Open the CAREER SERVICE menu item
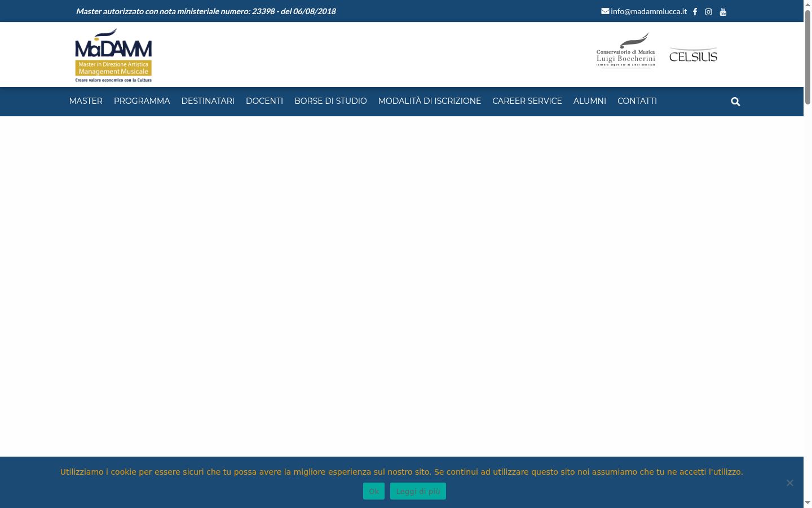This screenshot has height=508, width=812. [x=527, y=101]
